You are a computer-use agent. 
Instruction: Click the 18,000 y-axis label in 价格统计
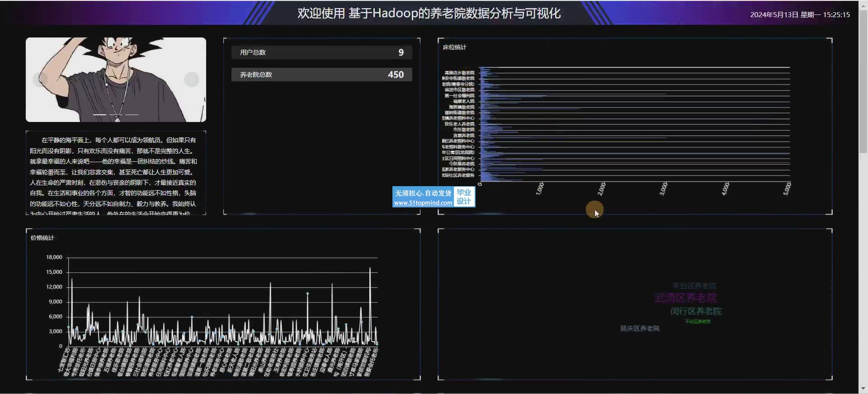pyautogui.click(x=54, y=257)
